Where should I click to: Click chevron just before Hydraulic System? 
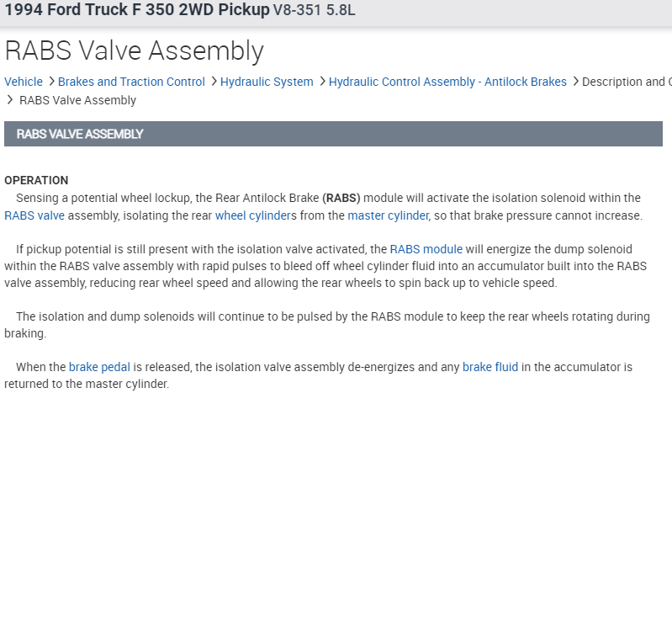click(x=214, y=82)
